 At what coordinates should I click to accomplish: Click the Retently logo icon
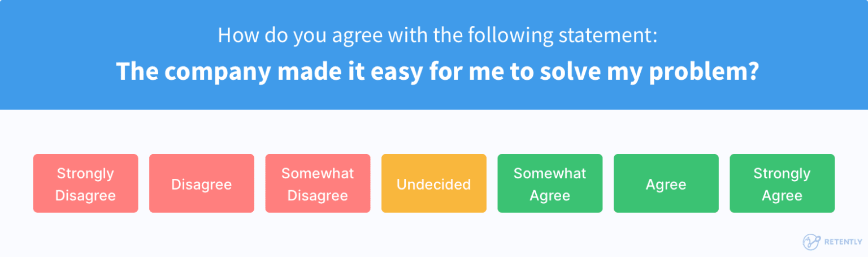coord(811,242)
